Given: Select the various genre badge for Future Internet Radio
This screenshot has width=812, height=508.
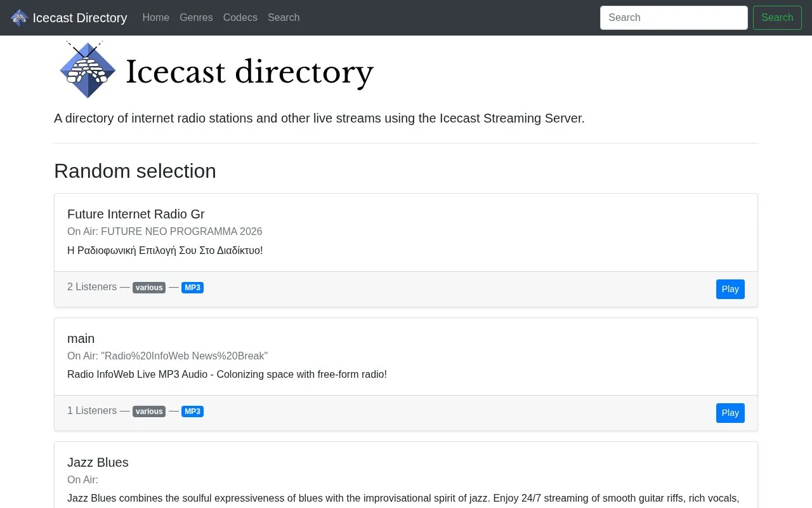Looking at the screenshot, I should (x=149, y=288).
